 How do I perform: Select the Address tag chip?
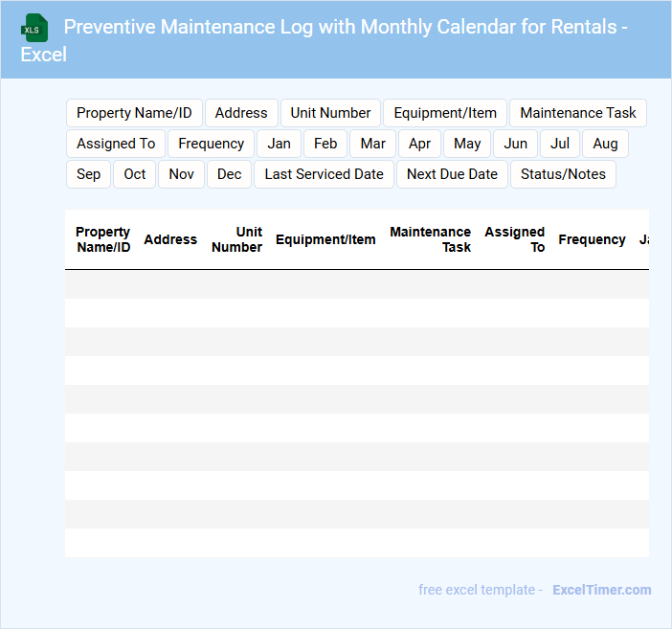point(241,113)
